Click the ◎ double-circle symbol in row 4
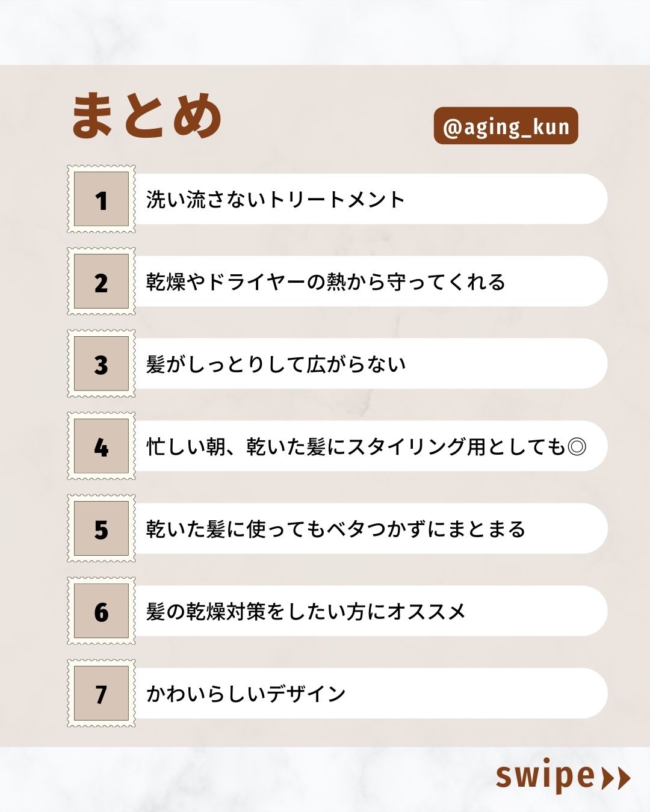 pos(577,446)
